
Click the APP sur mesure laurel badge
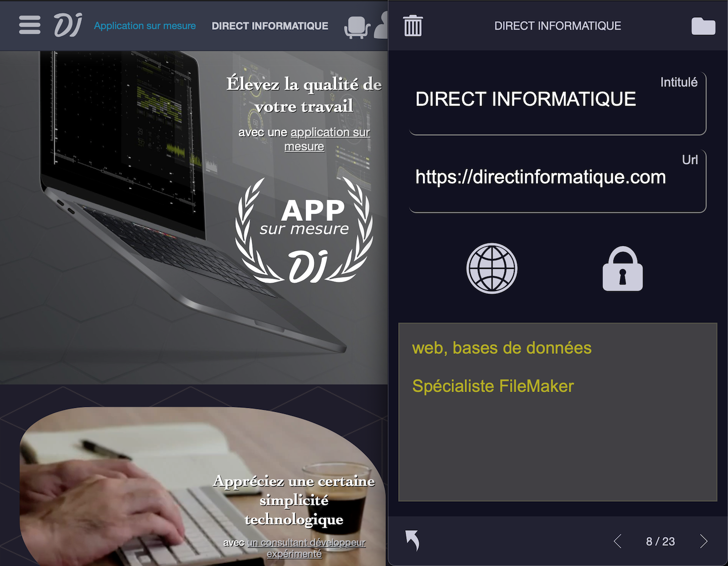tap(304, 230)
